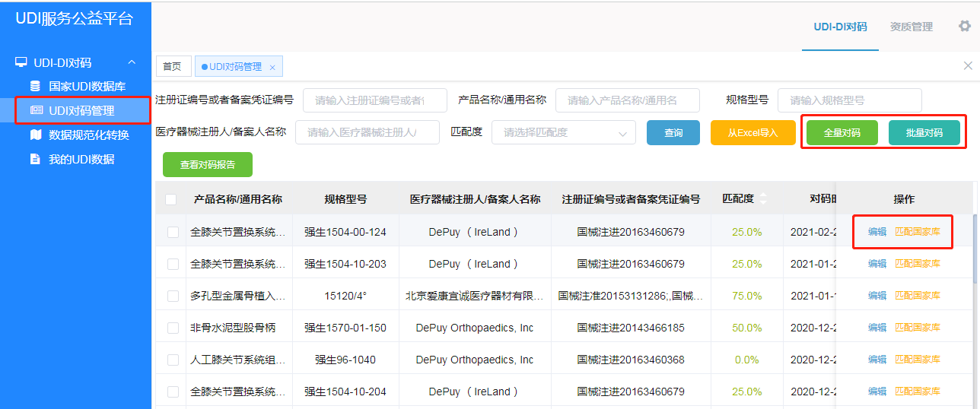Click the settings gear icon
Screen dimensions: 980x409
point(964,26)
